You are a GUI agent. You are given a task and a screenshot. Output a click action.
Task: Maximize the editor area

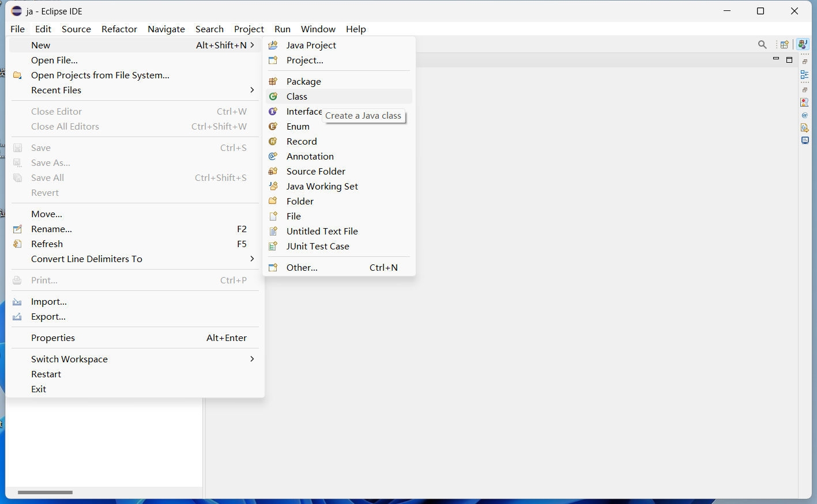point(789,59)
